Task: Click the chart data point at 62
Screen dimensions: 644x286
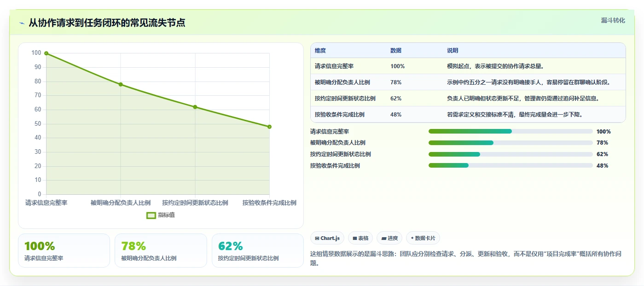Action: pyautogui.click(x=195, y=107)
